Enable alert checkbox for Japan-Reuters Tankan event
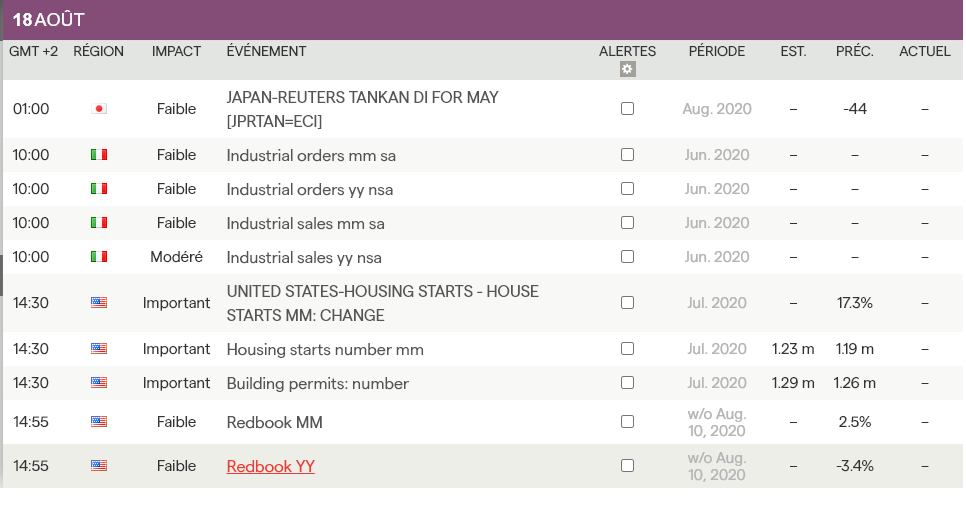 [x=627, y=109]
